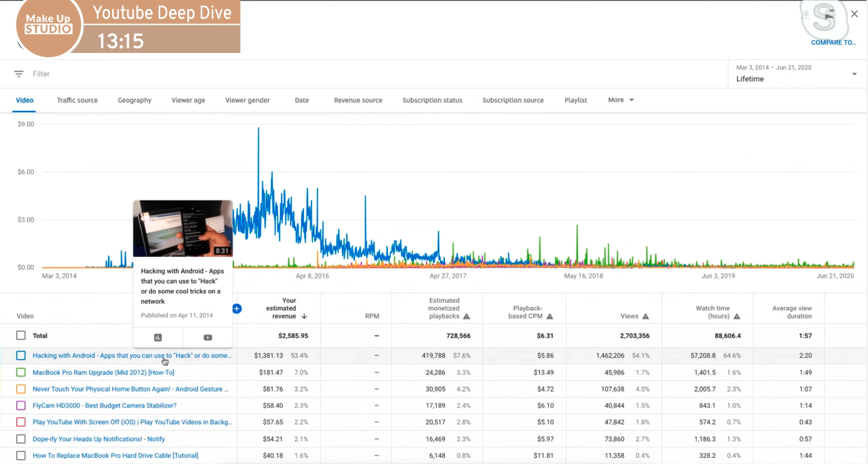868x464 pixels.
Task: Switch to the Subscription source tab
Action: point(513,100)
